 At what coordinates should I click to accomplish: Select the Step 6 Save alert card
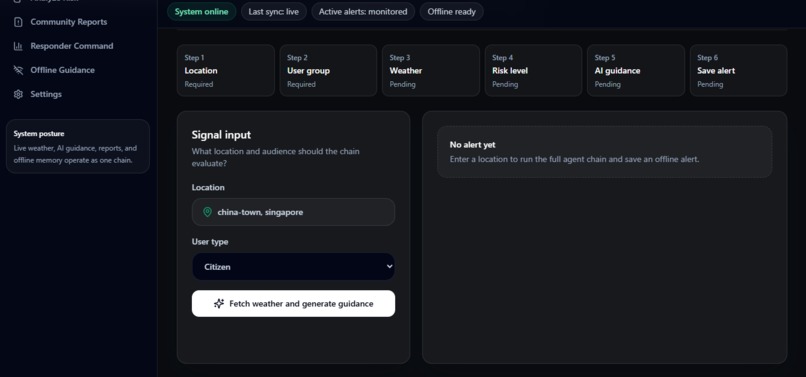738,70
